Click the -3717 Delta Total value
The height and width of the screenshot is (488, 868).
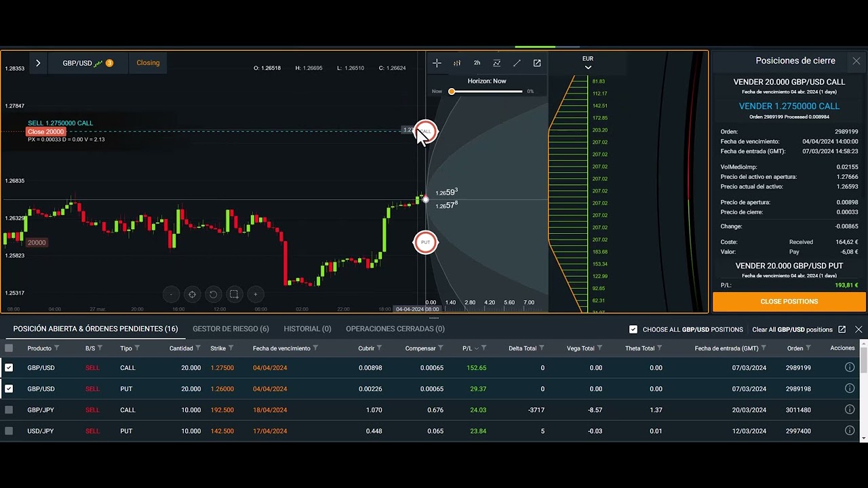(536, 410)
